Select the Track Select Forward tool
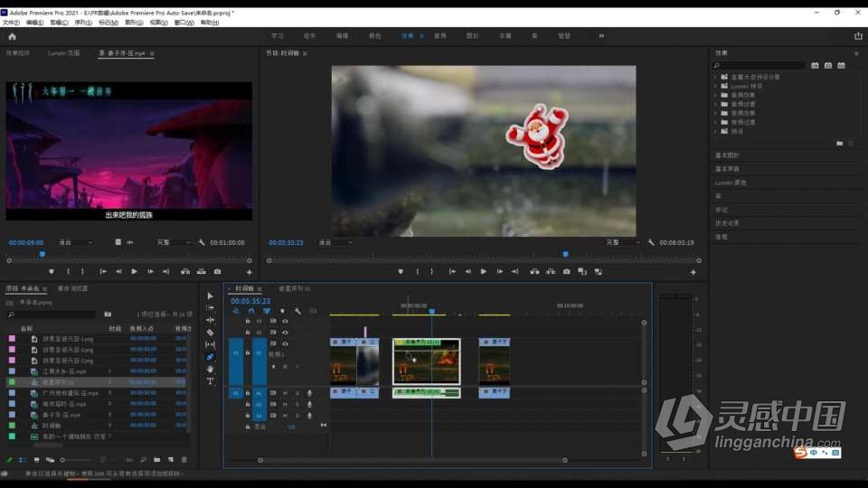Screen dimensions: 868x488 click(x=210, y=307)
